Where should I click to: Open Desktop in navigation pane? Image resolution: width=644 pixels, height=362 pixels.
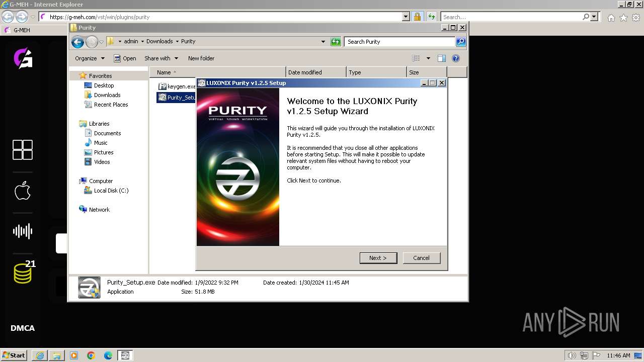(x=104, y=85)
